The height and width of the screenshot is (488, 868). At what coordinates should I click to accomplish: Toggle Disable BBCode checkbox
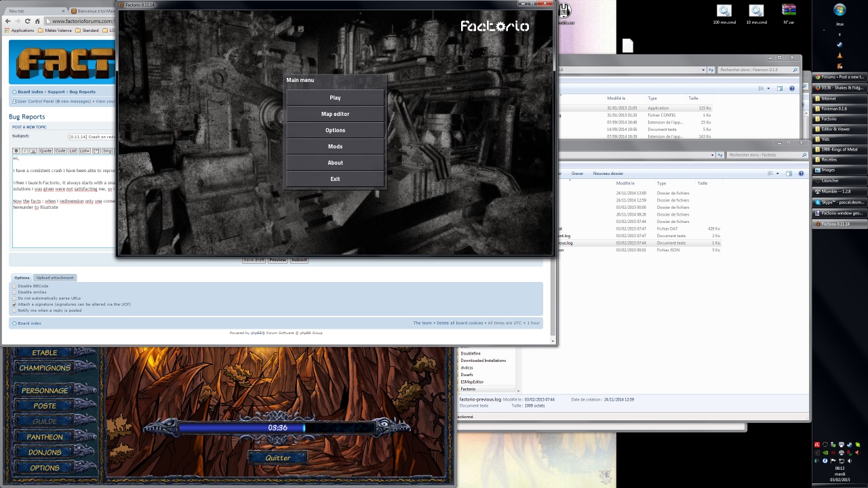(14, 286)
